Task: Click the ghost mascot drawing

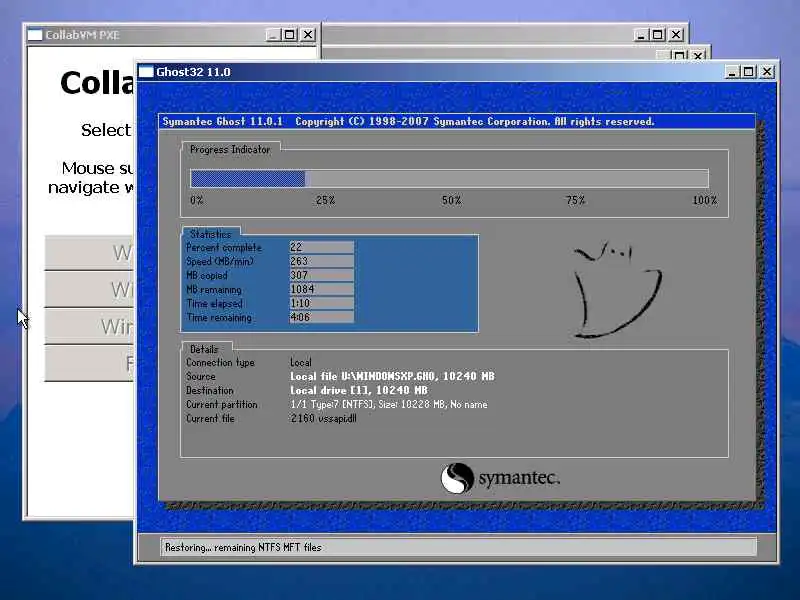Action: 617,289
